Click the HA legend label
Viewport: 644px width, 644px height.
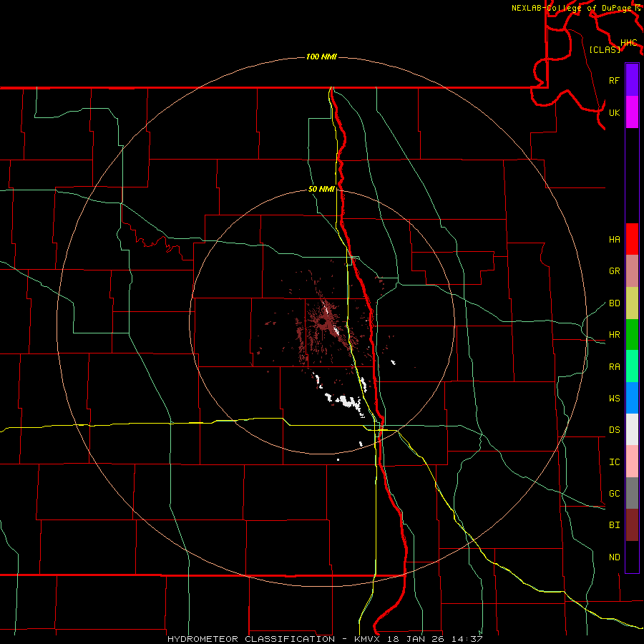click(614, 239)
